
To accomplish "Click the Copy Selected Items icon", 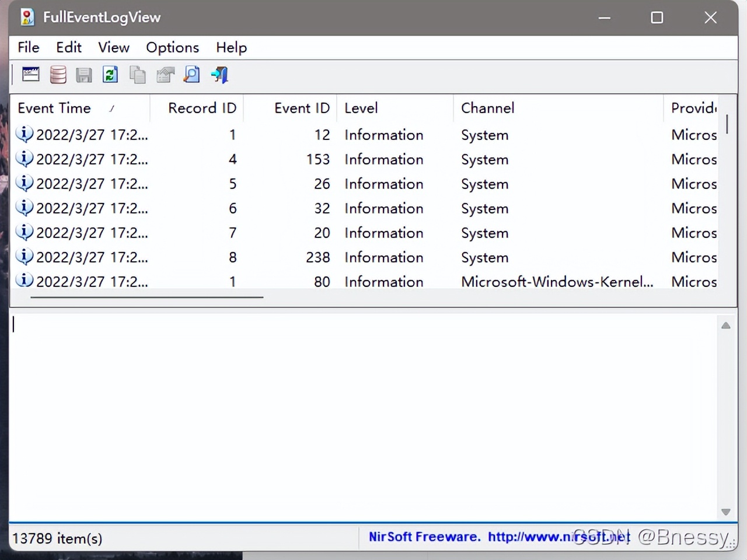I will (x=138, y=75).
